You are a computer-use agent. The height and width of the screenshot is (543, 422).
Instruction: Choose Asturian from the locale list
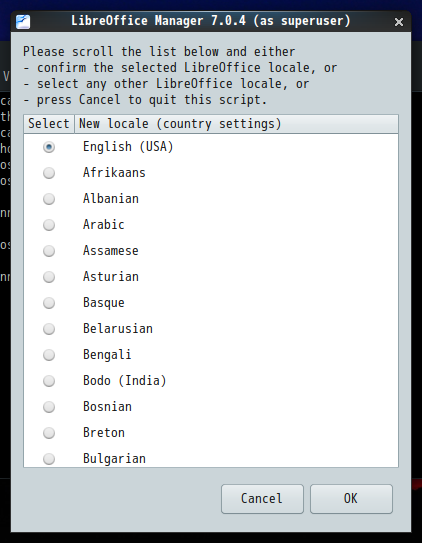click(49, 277)
